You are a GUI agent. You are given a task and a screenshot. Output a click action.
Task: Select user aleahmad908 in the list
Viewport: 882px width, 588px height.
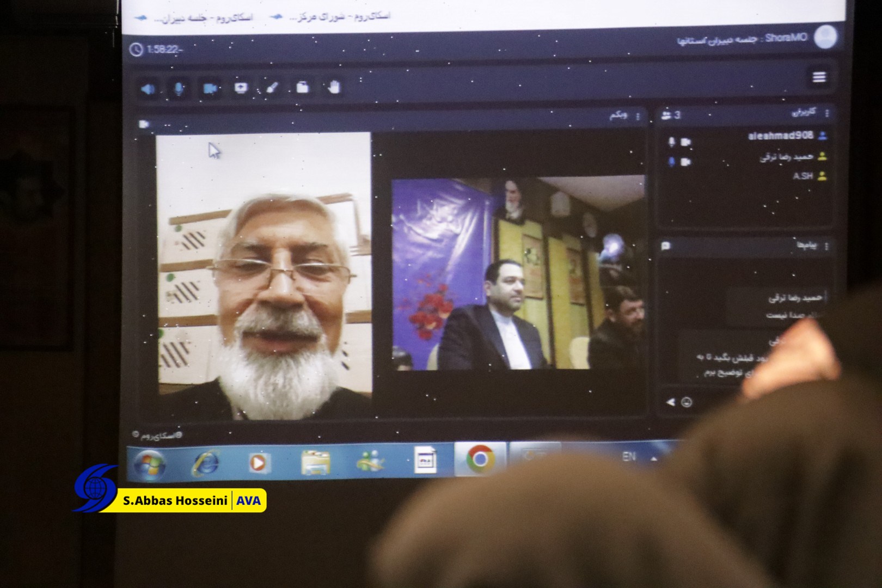pyautogui.click(x=780, y=136)
